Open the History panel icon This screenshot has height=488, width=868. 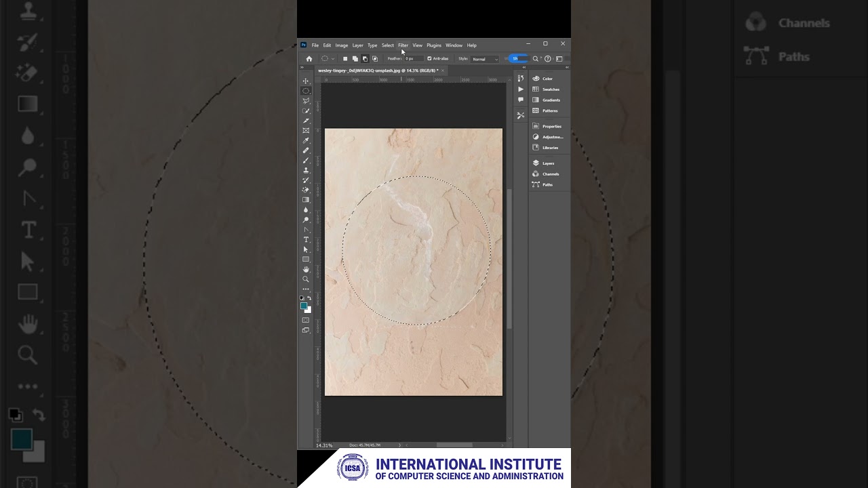(521, 79)
